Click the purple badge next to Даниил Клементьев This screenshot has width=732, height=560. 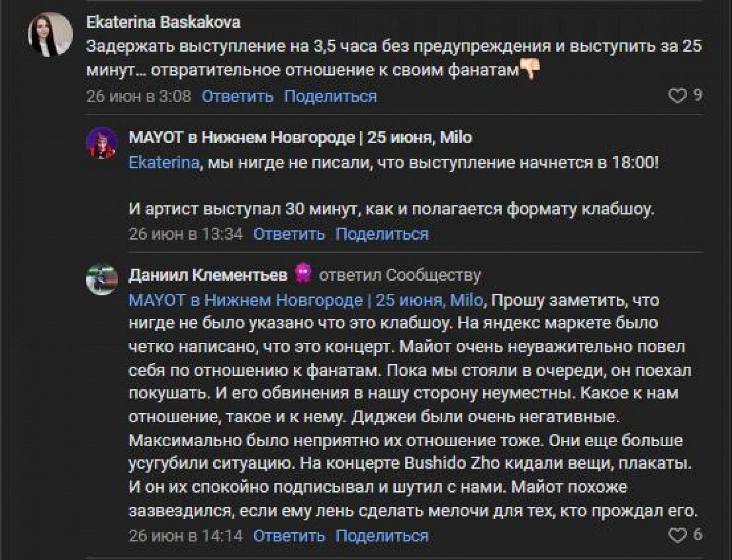[x=303, y=274]
